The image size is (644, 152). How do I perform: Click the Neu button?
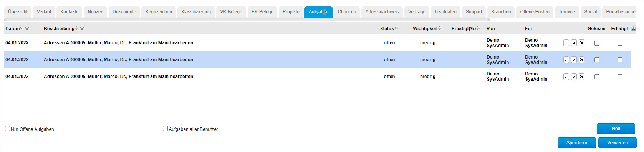pos(616,129)
